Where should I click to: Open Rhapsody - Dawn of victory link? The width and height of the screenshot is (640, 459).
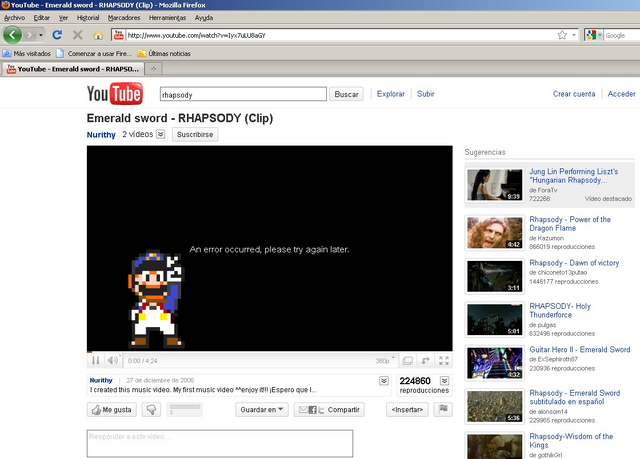click(x=574, y=263)
